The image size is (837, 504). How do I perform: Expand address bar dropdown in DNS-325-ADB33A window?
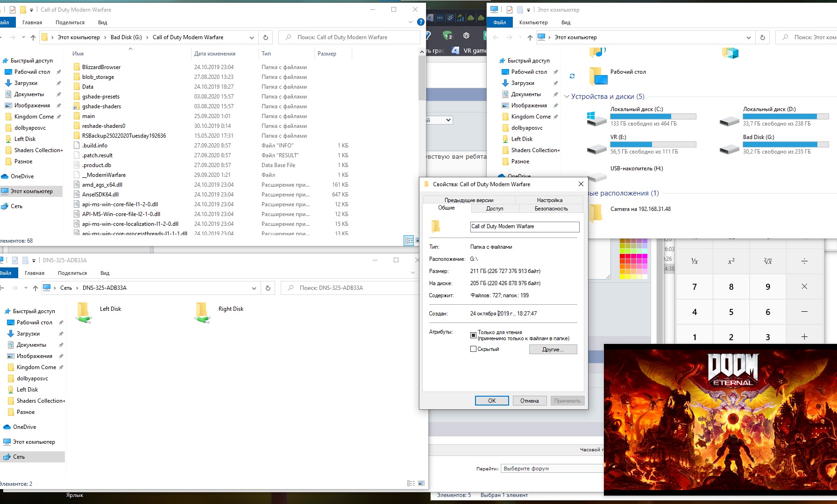254,288
